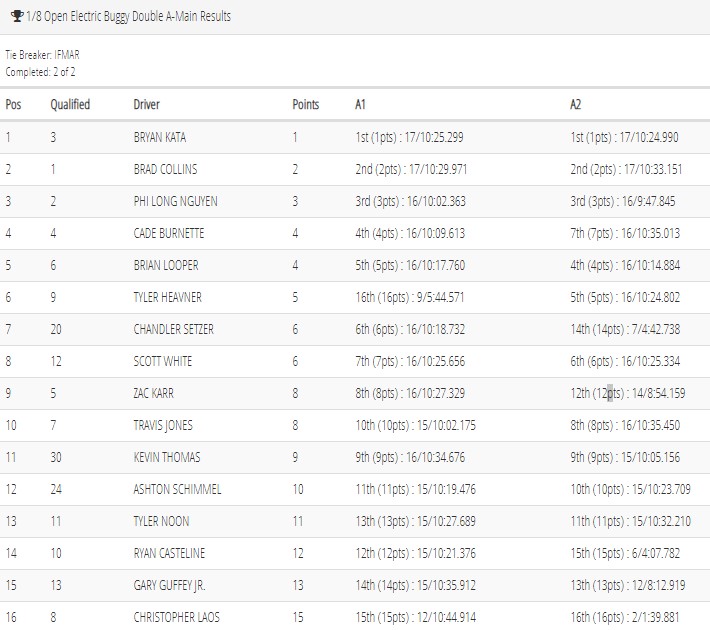Click KEVIN THOMAS driver name
This screenshot has height=630, width=710.
click(x=167, y=457)
